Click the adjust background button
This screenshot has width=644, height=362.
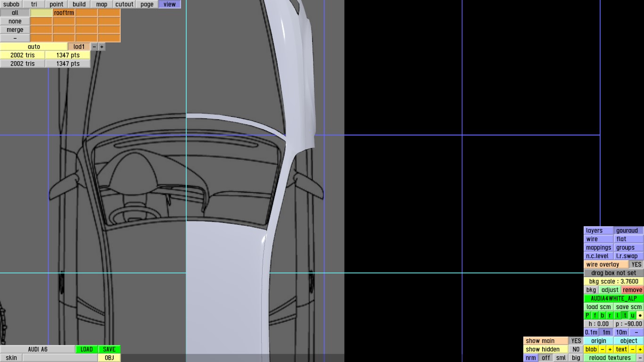[x=610, y=290]
